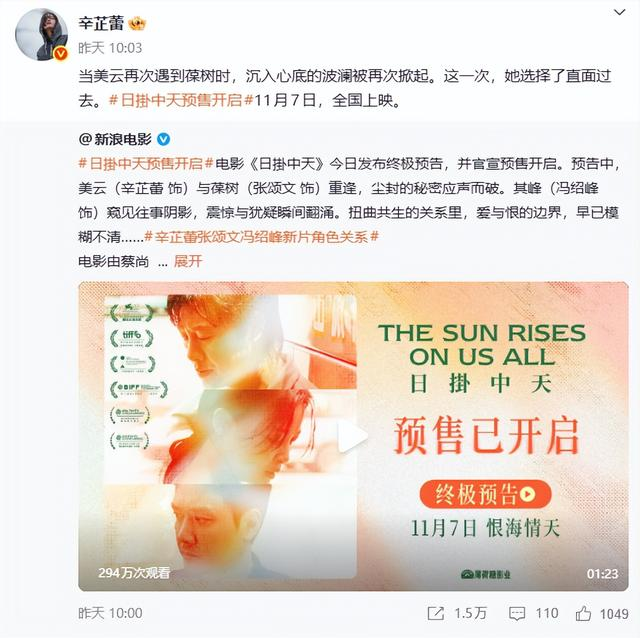
Task: Click the crown badge beside 辛芷蕾
Action: [137, 23]
